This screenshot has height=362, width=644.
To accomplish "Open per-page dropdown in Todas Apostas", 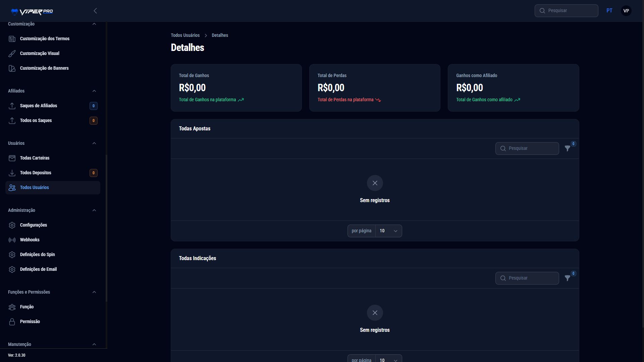I will pyautogui.click(x=388, y=231).
